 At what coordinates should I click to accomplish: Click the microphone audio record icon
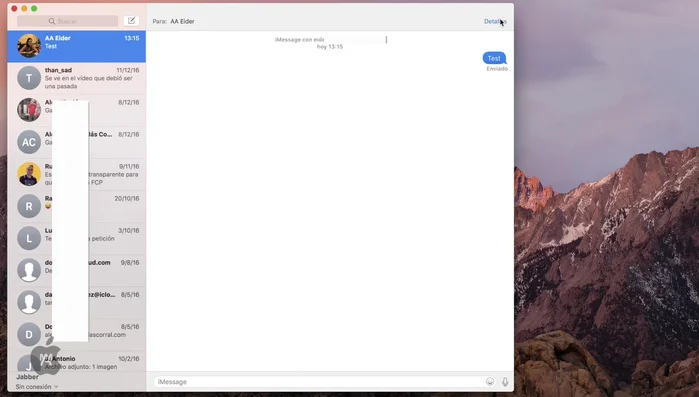pyautogui.click(x=505, y=382)
